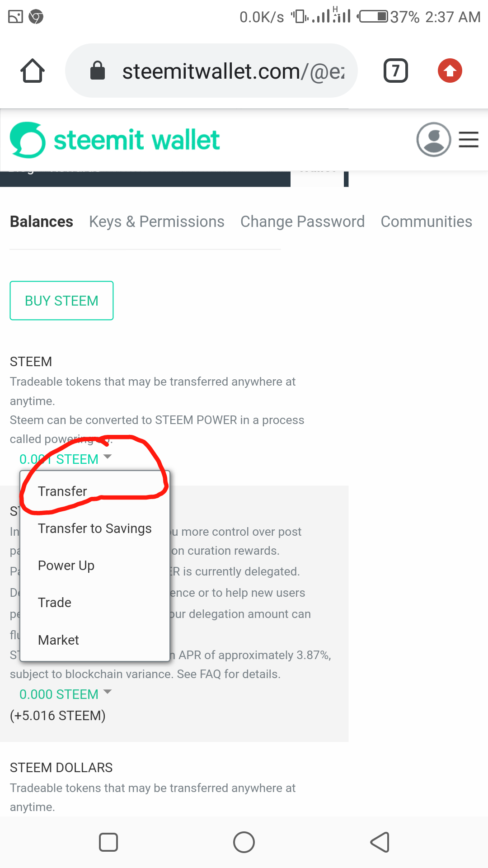Viewport: 488px width, 868px height.
Task: Tap the steemitwallet.com address bar
Action: pos(233,71)
